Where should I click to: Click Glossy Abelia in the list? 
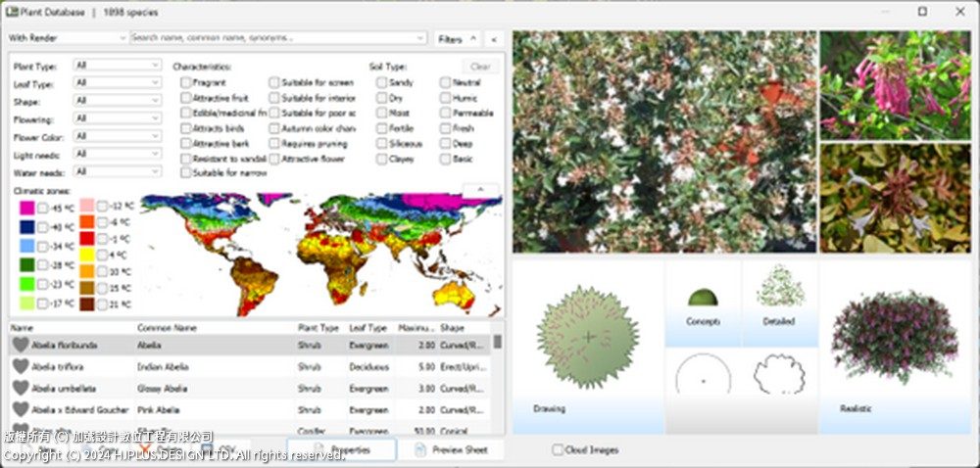(x=162, y=388)
